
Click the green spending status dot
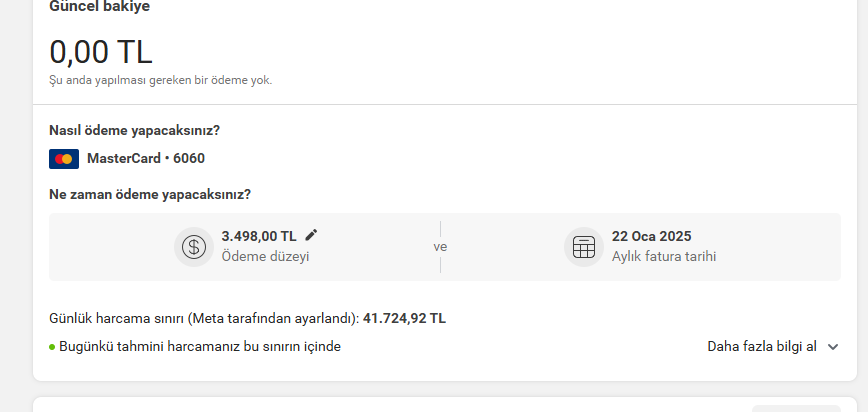[52, 347]
